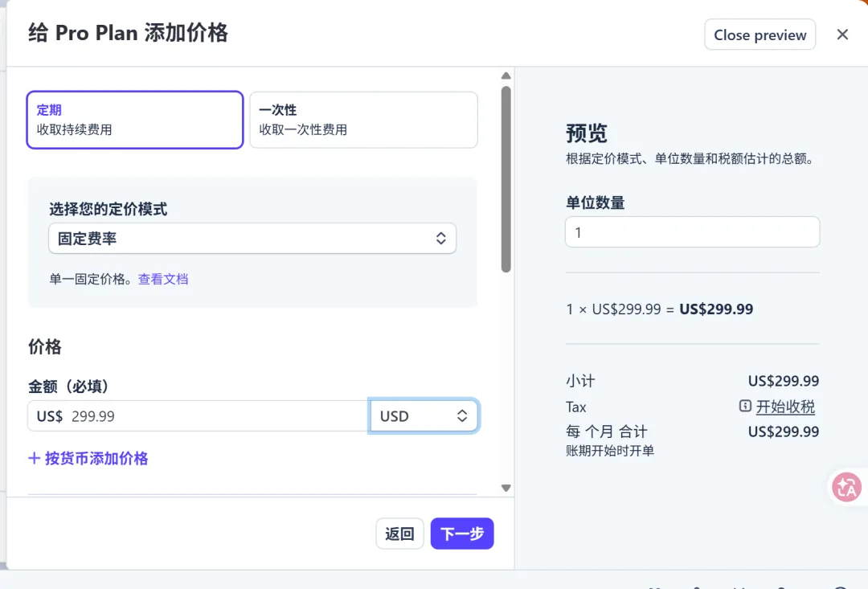Click the chevron arrows in 固定费率 selector
868x589 pixels.
(x=440, y=239)
